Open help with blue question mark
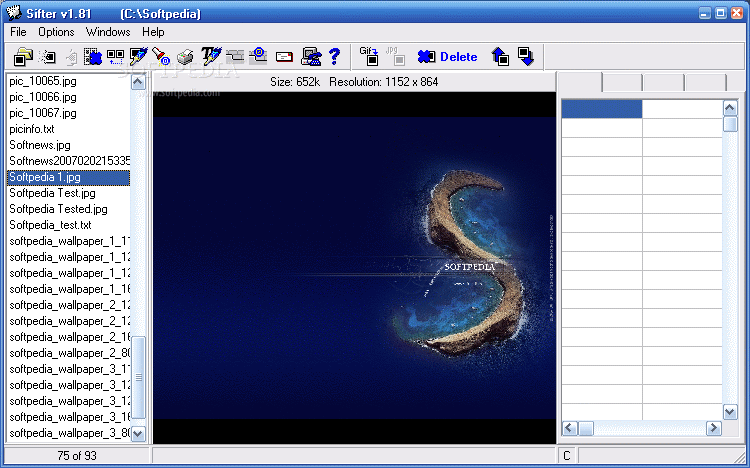Viewport: 750px width, 468px height. point(334,57)
